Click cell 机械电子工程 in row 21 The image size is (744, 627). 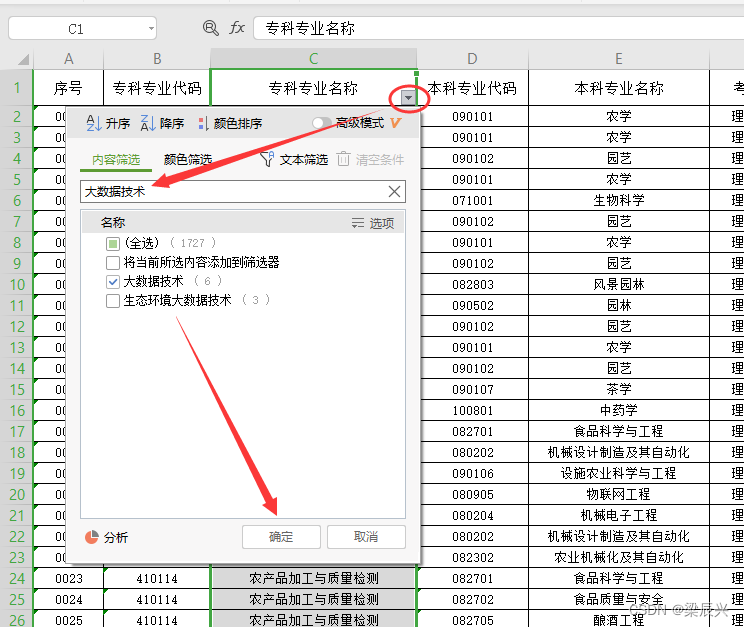pos(619,515)
